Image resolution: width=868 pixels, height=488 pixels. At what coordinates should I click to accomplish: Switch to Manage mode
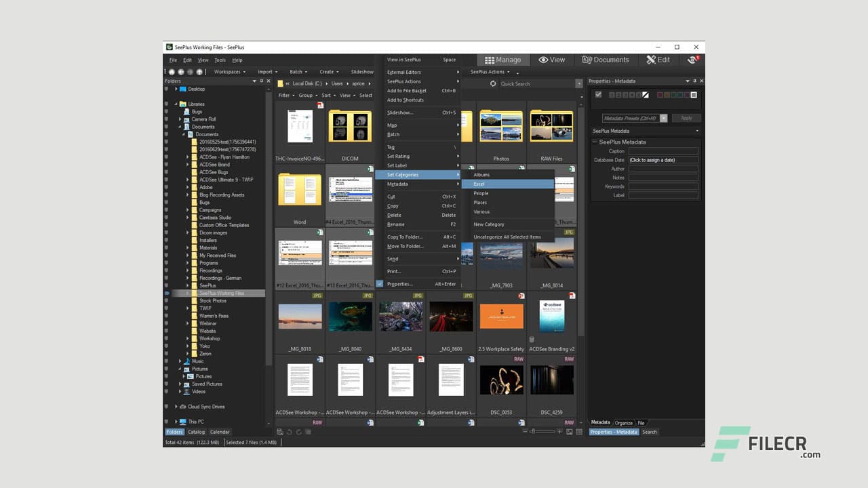click(x=502, y=60)
